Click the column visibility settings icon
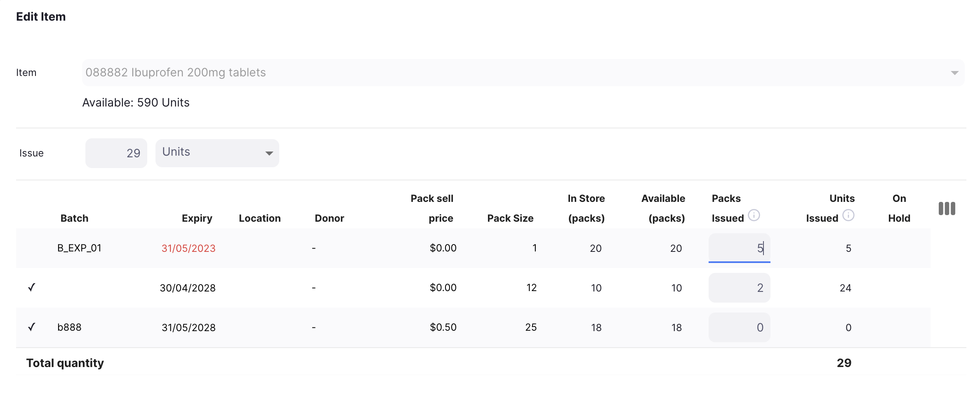This screenshot has width=980, height=398. 947,208
